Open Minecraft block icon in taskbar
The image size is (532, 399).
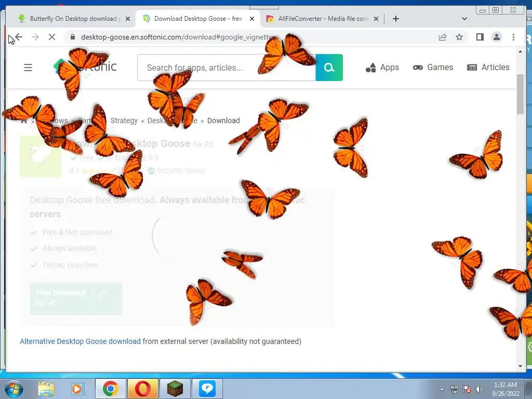pos(175,389)
